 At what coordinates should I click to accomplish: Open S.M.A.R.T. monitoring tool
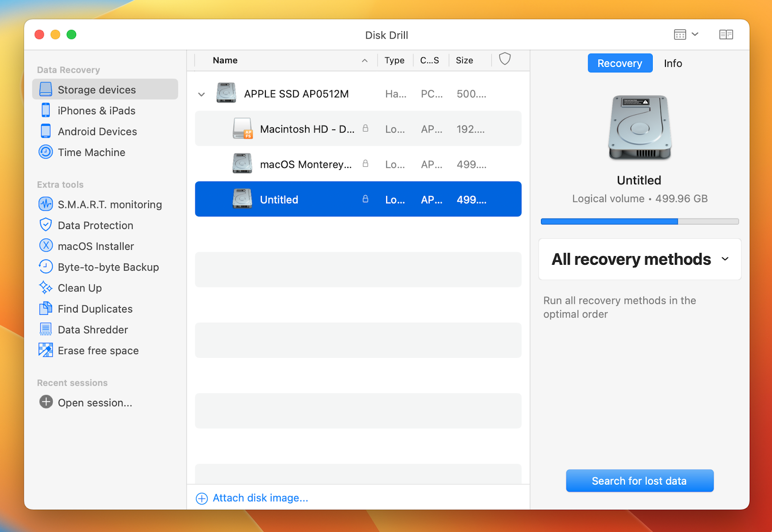110,205
